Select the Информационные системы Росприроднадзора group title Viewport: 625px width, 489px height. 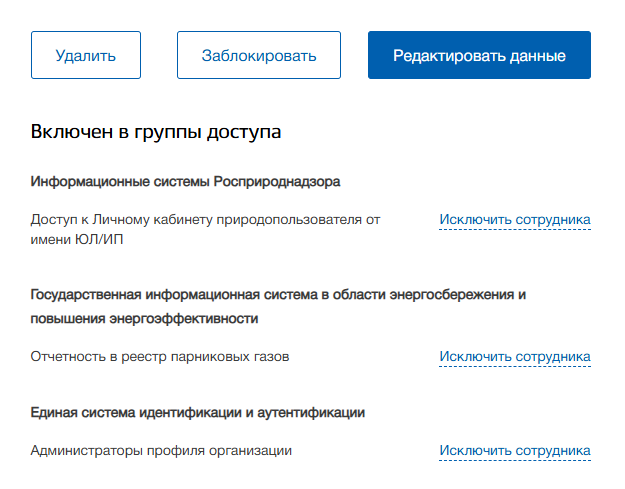(186, 182)
